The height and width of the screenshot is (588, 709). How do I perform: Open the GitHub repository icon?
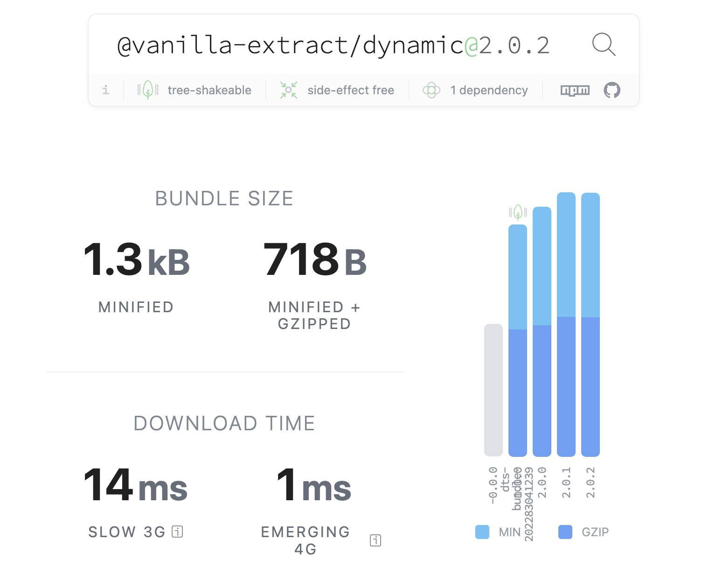click(x=612, y=90)
